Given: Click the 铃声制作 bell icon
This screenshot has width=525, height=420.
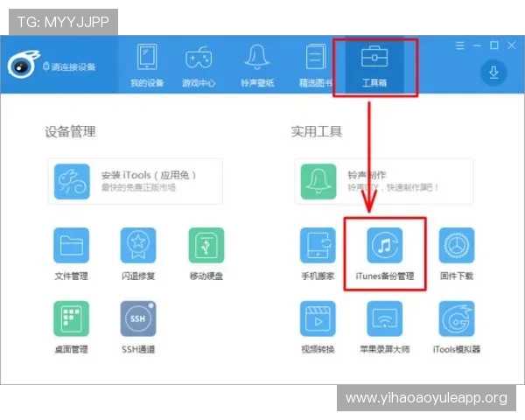Looking at the screenshot, I should coord(318,181).
